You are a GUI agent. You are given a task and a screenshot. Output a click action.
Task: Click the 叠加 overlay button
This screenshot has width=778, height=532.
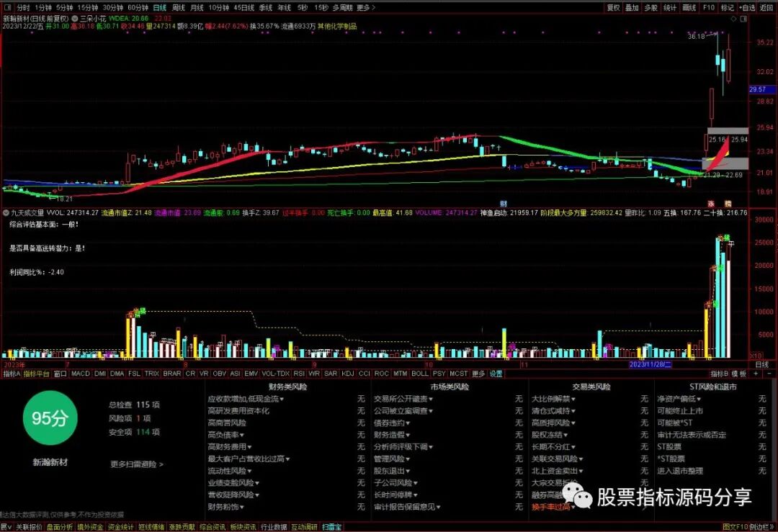point(632,7)
